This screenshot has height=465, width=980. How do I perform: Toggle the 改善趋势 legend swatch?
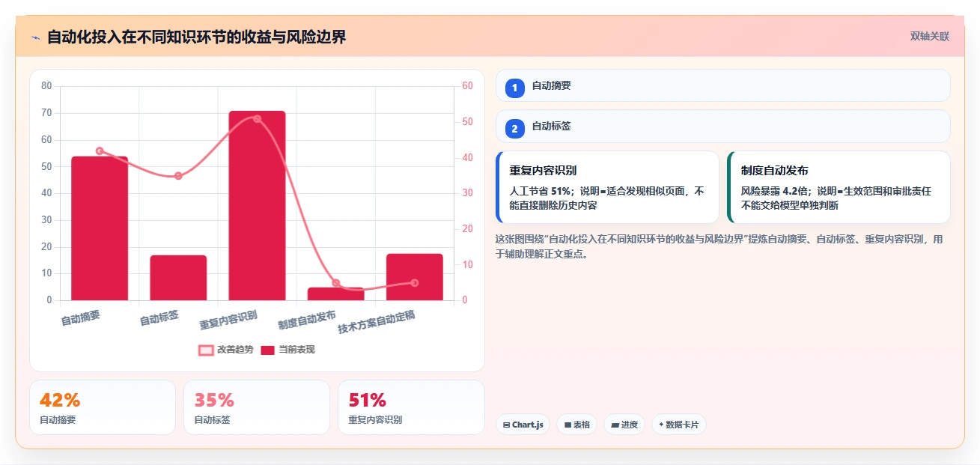point(207,350)
